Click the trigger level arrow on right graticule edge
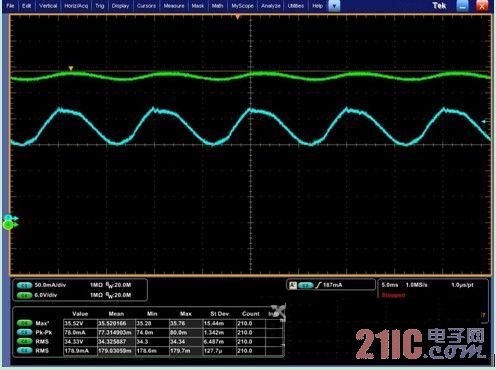The width and height of the screenshot is (496, 370). [485, 122]
